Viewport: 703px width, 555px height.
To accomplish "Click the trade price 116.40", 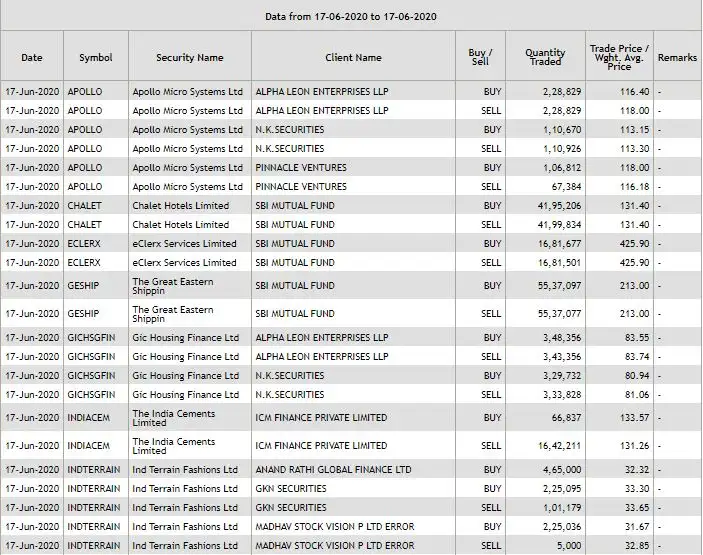I will (x=633, y=91).
